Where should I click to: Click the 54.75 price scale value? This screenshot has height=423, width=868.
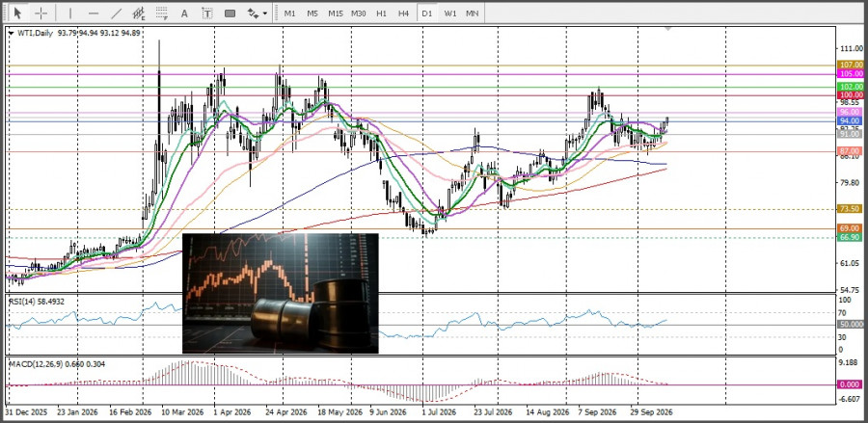[852, 290]
